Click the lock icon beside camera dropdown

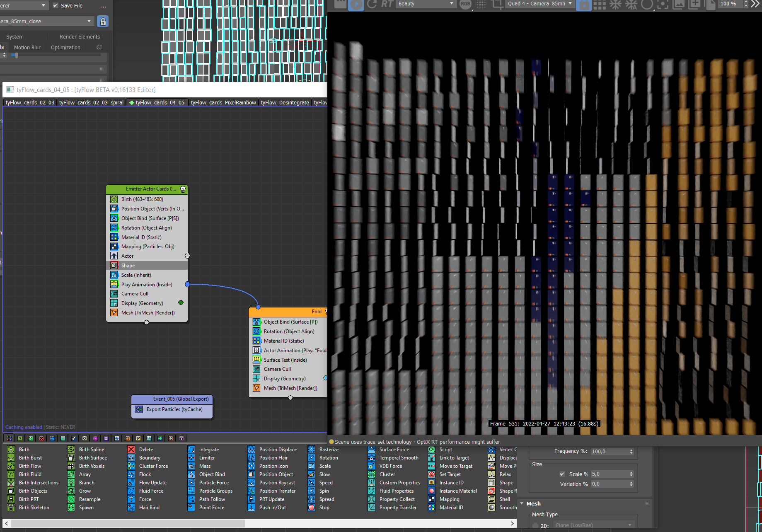[x=103, y=21]
